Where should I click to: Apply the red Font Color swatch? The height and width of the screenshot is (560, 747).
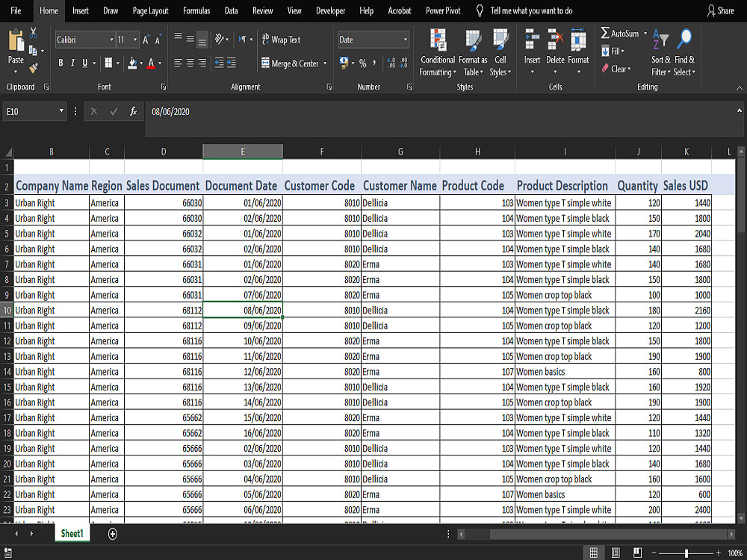click(151, 63)
